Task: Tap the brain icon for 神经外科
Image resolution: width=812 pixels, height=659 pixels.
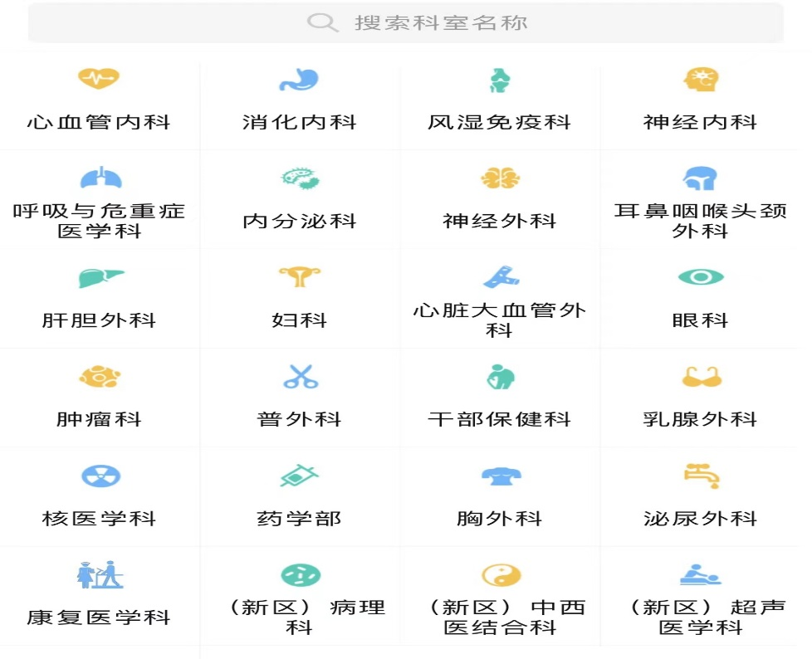Action: click(500, 178)
